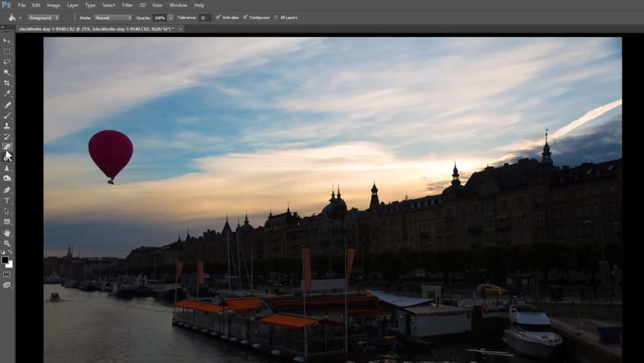
Task: Expand the tools panel double-arrow
Action: point(3,27)
